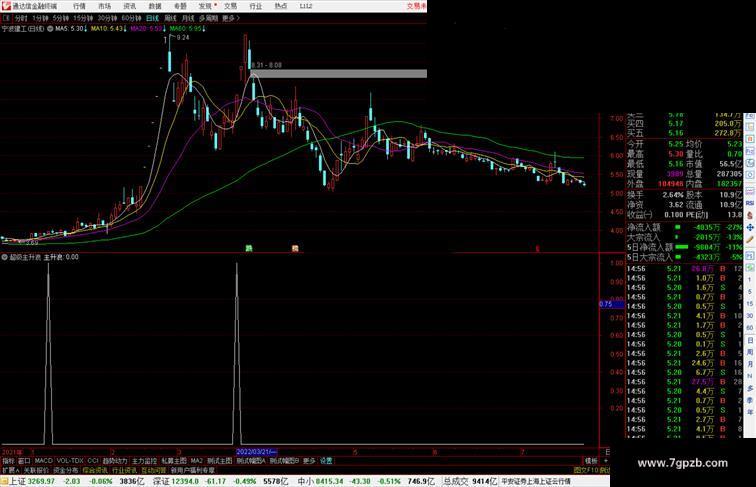Expand the 扩展 panel toggle
This screenshot has height=487, width=756.
coord(10,470)
